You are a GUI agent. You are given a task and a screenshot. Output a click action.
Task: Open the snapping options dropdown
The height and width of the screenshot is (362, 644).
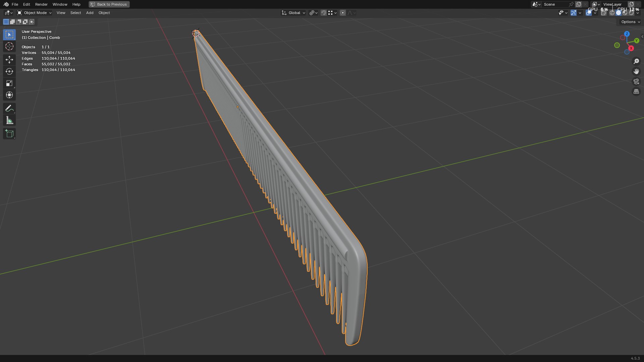[332, 13]
